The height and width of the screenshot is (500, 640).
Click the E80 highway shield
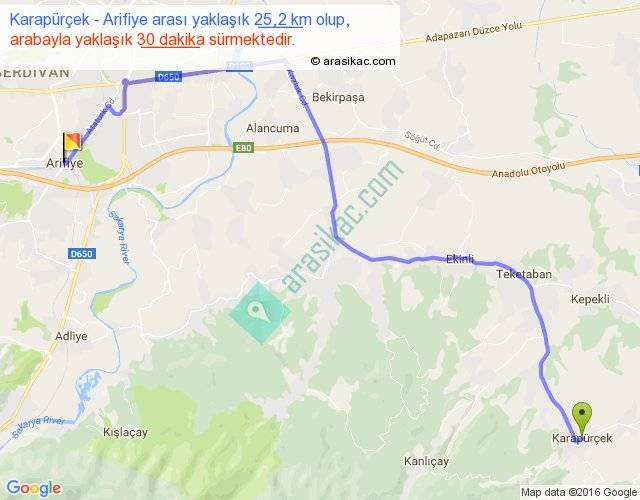pos(243,148)
